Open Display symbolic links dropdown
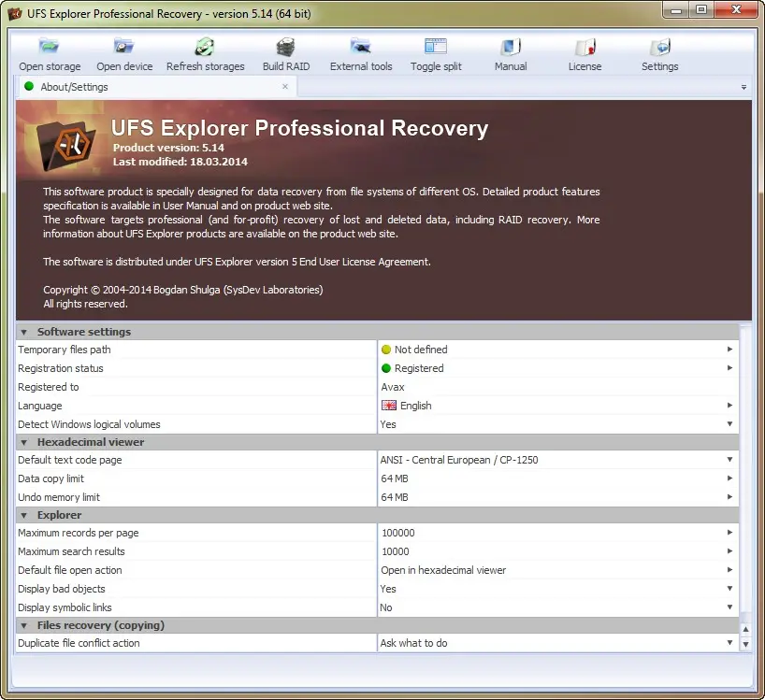The height and width of the screenshot is (700, 765). pyautogui.click(x=729, y=607)
